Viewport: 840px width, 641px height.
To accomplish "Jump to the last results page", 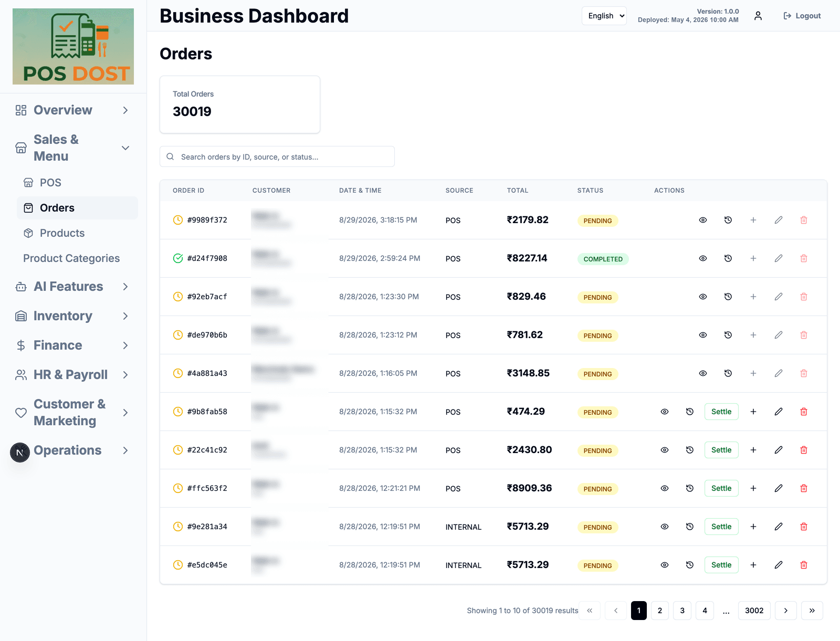I will (x=812, y=611).
